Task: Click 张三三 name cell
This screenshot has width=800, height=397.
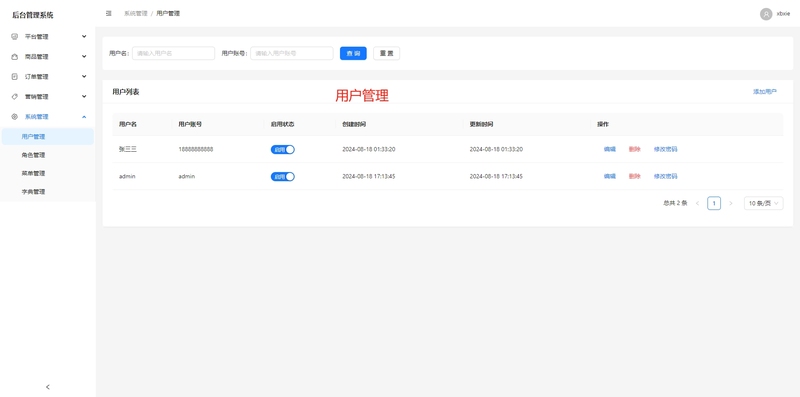Action: 128,150
